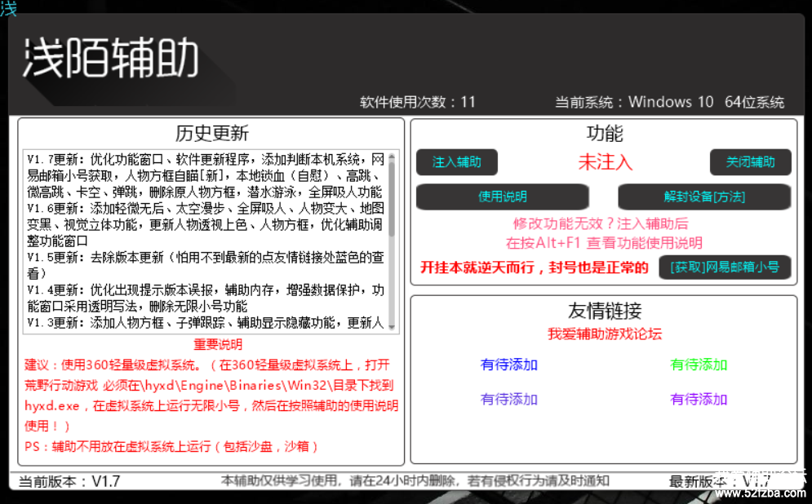Viewport: 812px width, 504px height.
Task: Click the V1.4更新 changelog entry
Action: coord(206,298)
